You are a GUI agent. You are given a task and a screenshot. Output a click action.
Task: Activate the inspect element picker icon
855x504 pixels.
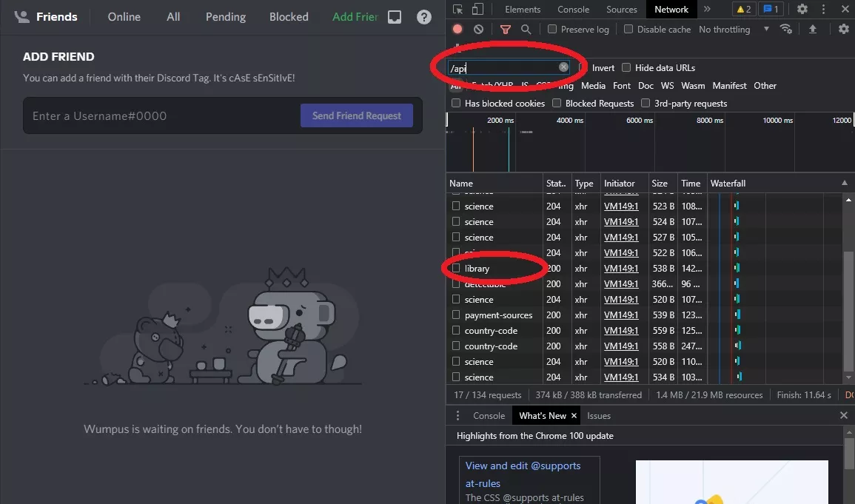coord(458,10)
